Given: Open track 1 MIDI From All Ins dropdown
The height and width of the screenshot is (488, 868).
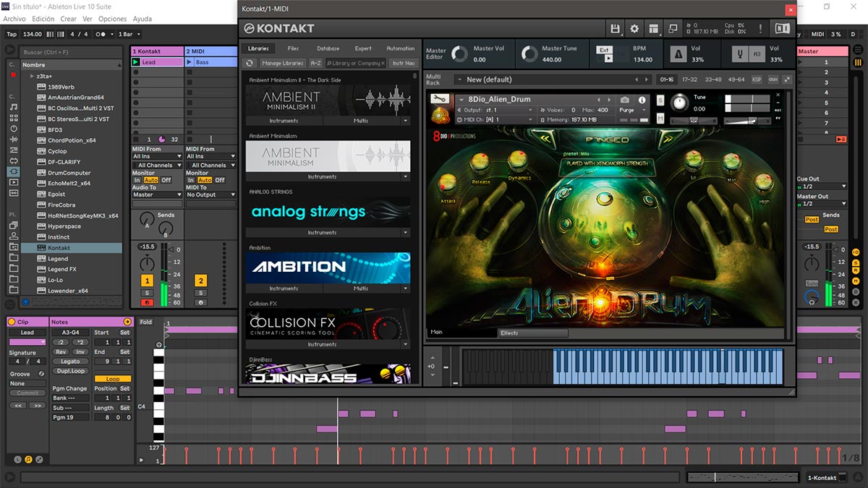Looking at the screenshot, I should click(x=157, y=156).
